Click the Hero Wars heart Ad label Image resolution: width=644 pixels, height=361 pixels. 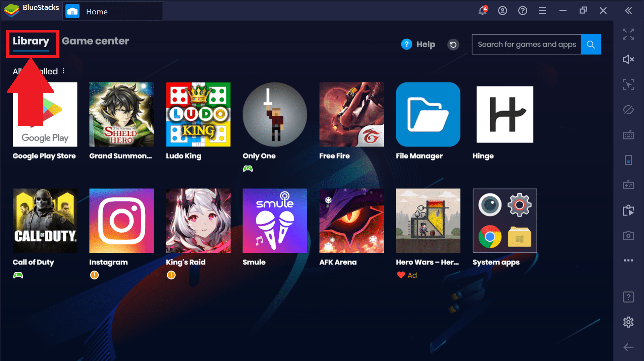(x=407, y=275)
